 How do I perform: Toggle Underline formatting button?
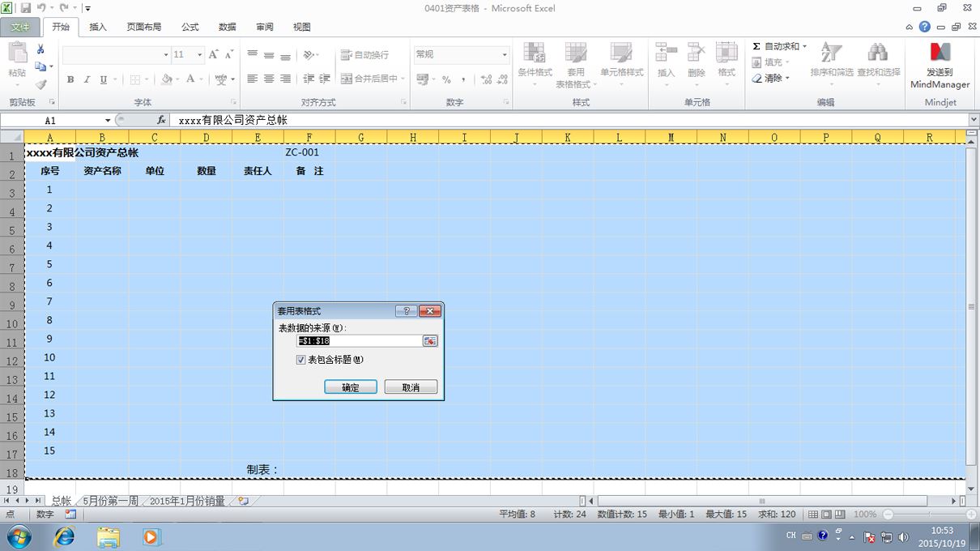tap(103, 79)
